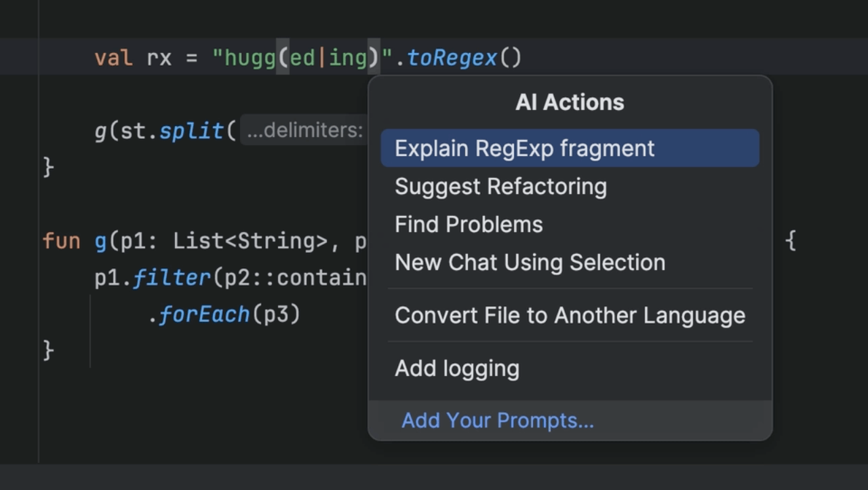The image size is (868, 490).
Task: Click the delimiters inlay hint
Action: tap(305, 130)
